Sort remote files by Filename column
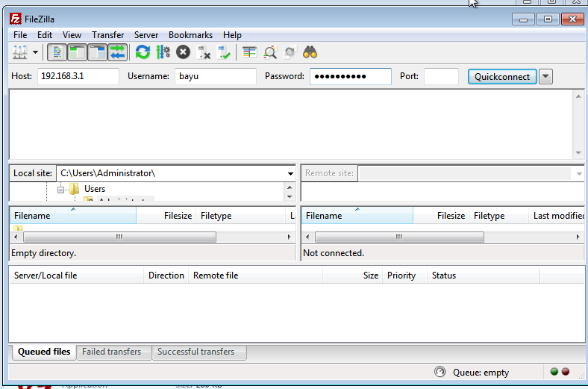This screenshot has height=389, width=588. pyautogui.click(x=357, y=216)
